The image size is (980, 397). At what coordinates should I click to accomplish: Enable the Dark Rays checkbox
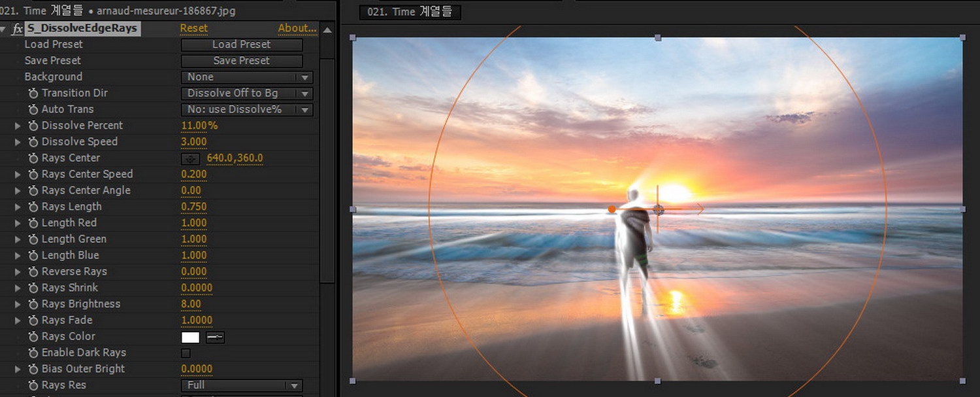(x=186, y=353)
